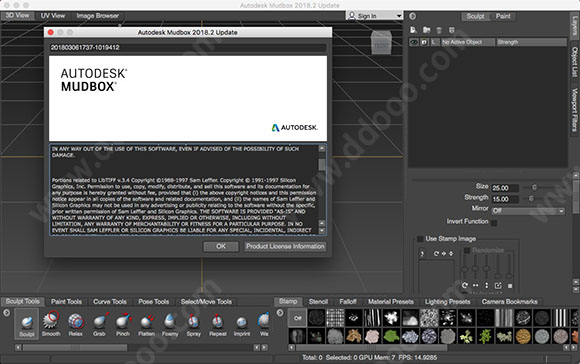Switch to the Paint Tools tab
This screenshot has width=580, height=364.
(x=66, y=302)
